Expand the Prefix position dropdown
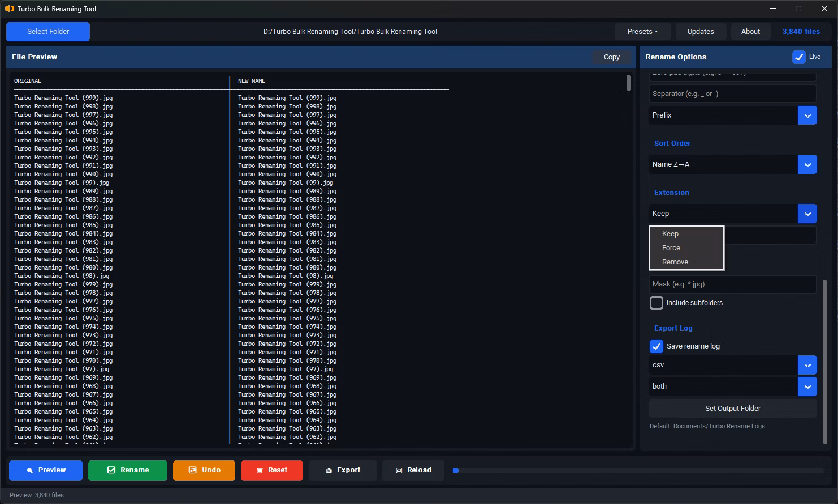 pos(807,115)
